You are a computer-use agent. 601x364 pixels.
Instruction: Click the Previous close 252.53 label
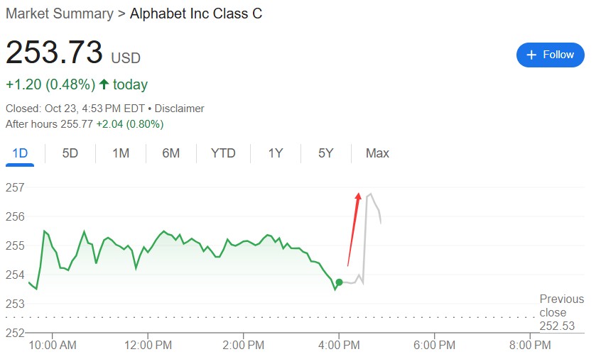(x=561, y=312)
